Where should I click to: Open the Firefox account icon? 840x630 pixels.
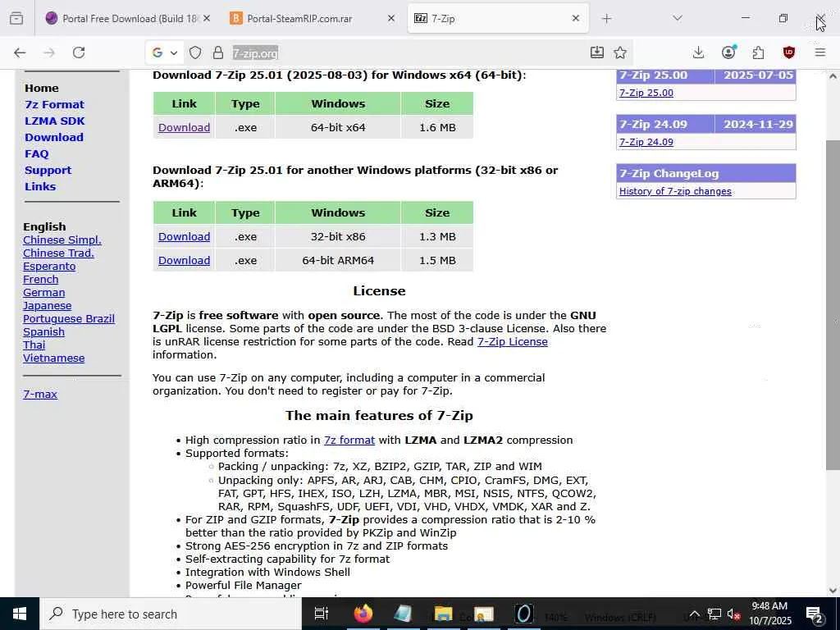[x=728, y=52]
